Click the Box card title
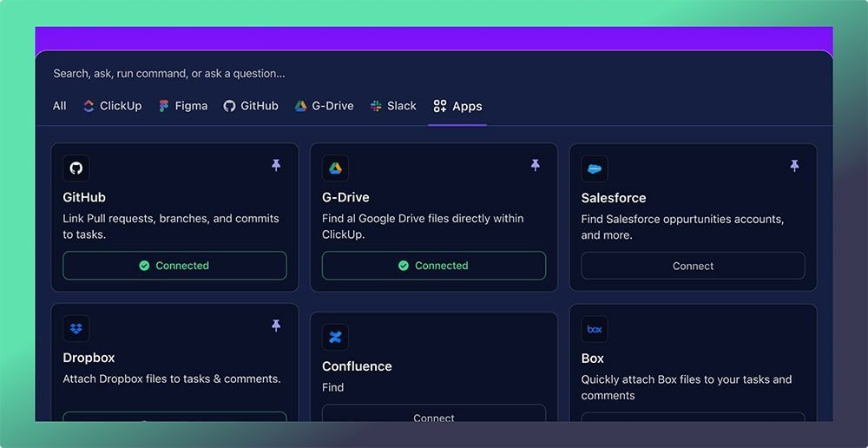The height and width of the screenshot is (448, 868). [x=592, y=359]
